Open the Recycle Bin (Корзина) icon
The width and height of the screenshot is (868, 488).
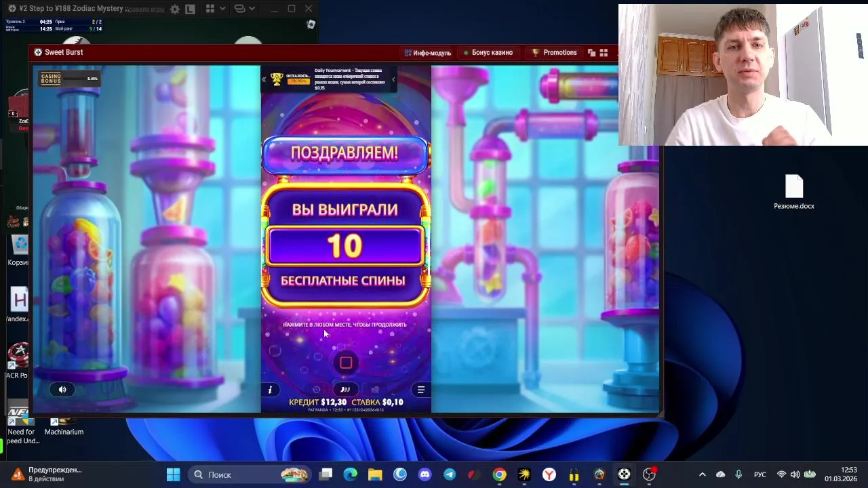pos(19,251)
